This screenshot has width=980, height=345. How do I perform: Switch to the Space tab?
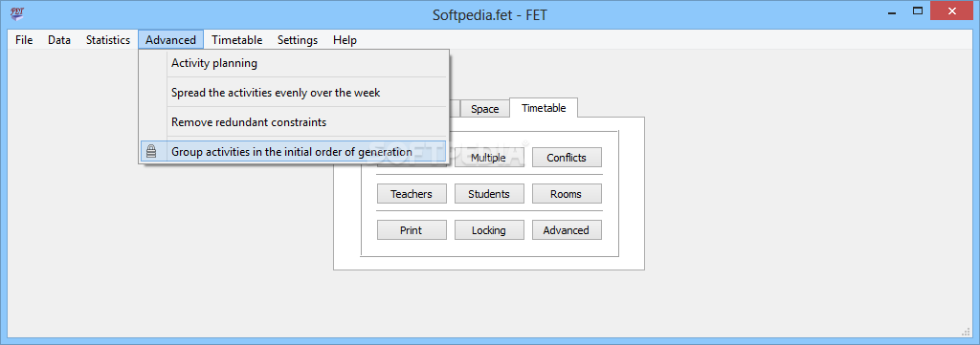[x=484, y=109]
